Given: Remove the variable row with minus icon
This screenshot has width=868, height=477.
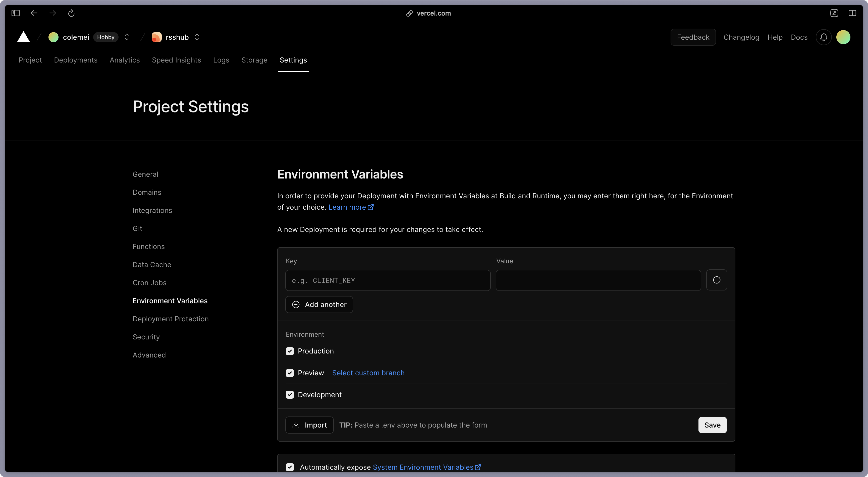Looking at the screenshot, I should click(x=716, y=280).
